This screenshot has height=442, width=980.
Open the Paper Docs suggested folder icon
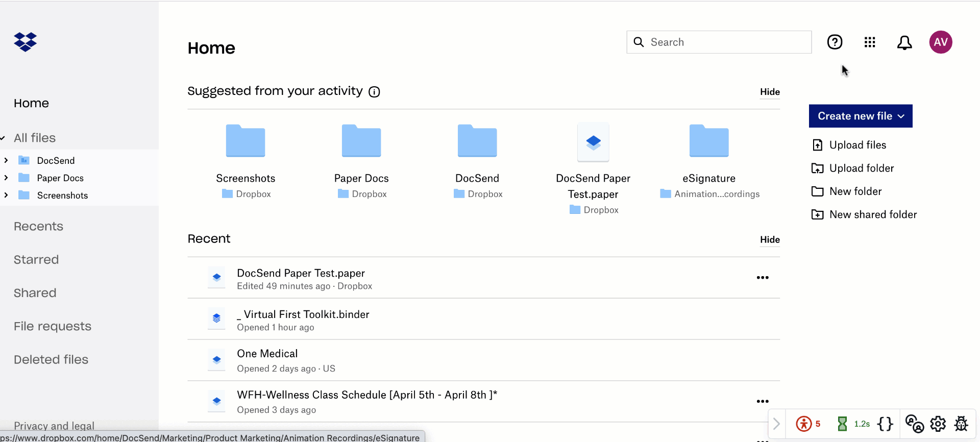361,140
